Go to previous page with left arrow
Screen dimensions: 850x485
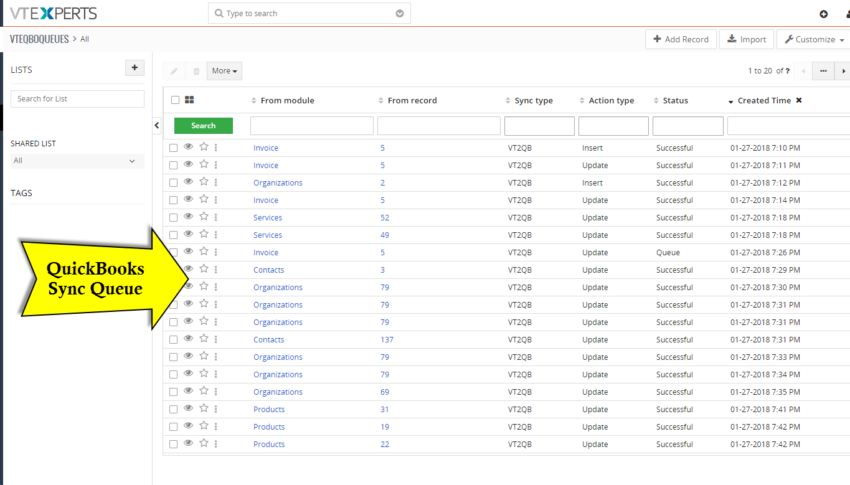(x=803, y=71)
